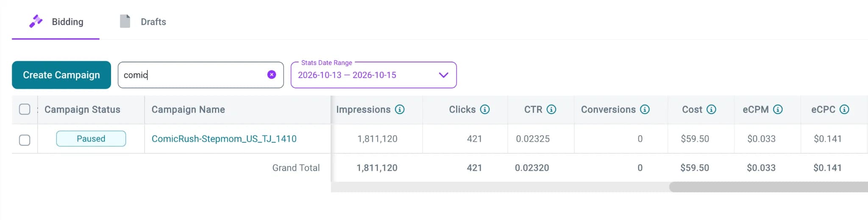Screen dimensions: 868x220
Task: Show info for Cost column
Action: pos(711,110)
